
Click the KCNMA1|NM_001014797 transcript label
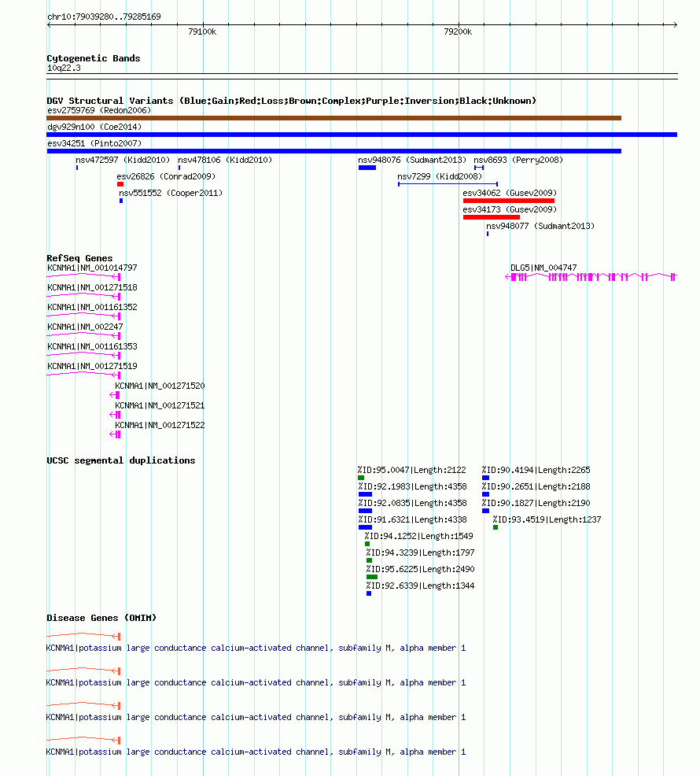click(x=93, y=268)
